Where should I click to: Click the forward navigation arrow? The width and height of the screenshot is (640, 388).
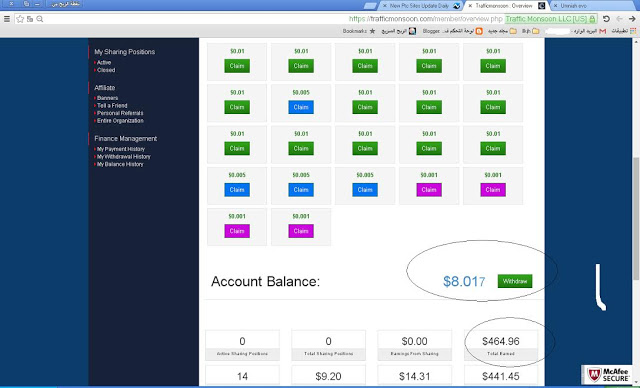[x=632, y=19]
